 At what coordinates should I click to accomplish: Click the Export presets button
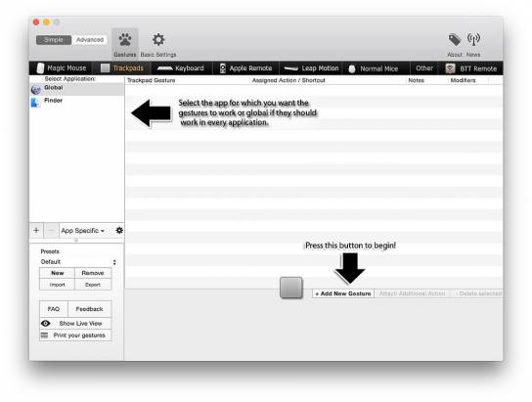pyautogui.click(x=93, y=285)
